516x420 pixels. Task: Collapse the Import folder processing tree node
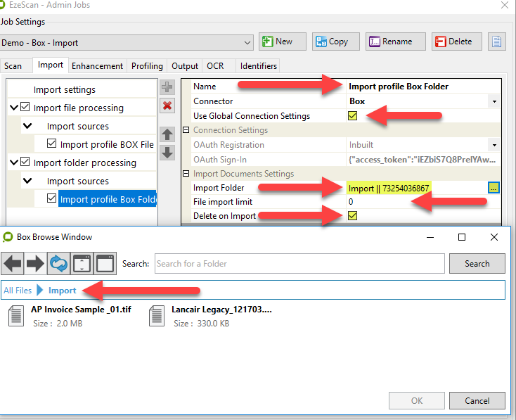pos(14,163)
